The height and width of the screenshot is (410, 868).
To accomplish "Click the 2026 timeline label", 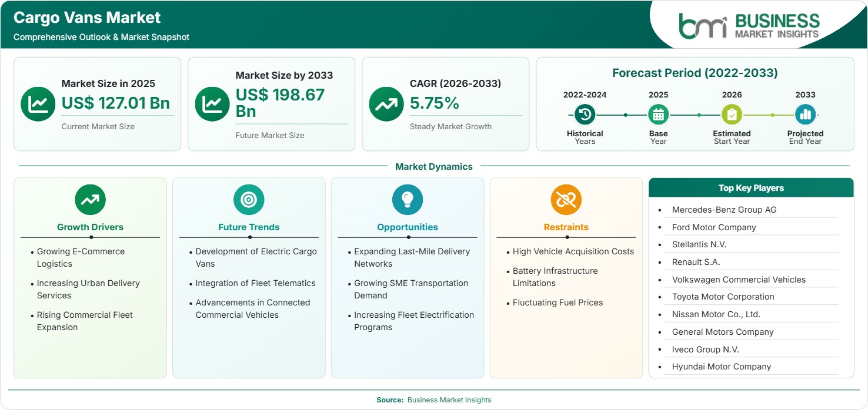I will click(732, 95).
